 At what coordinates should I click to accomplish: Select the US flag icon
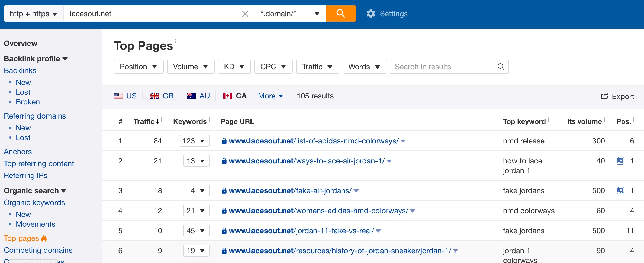(118, 96)
